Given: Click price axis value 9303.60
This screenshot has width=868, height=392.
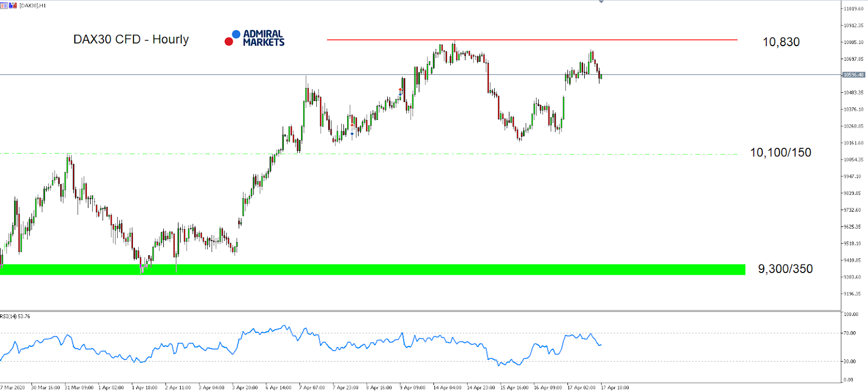Looking at the screenshot, I should pos(852,277).
